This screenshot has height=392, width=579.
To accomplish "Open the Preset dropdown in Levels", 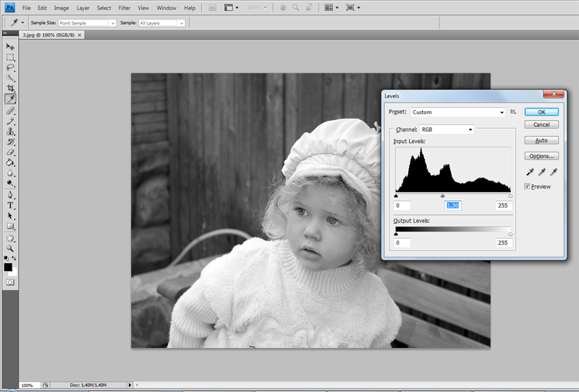I will tap(457, 112).
